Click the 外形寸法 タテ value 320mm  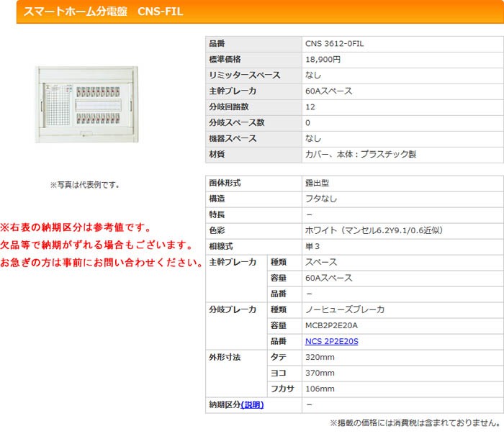[x=320, y=357]
